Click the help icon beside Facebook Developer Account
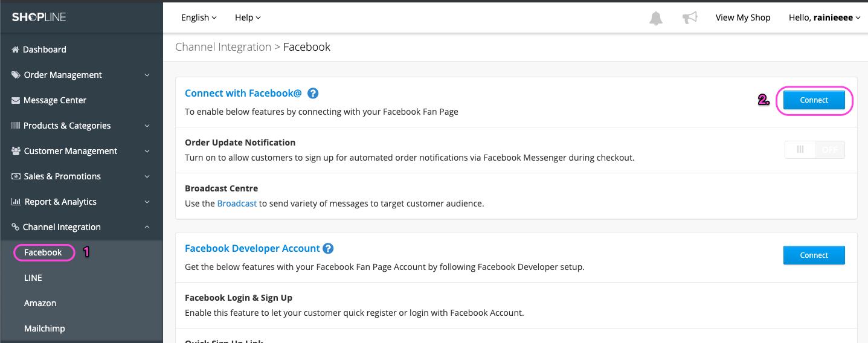This screenshot has width=868, height=343. click(328, 248)
